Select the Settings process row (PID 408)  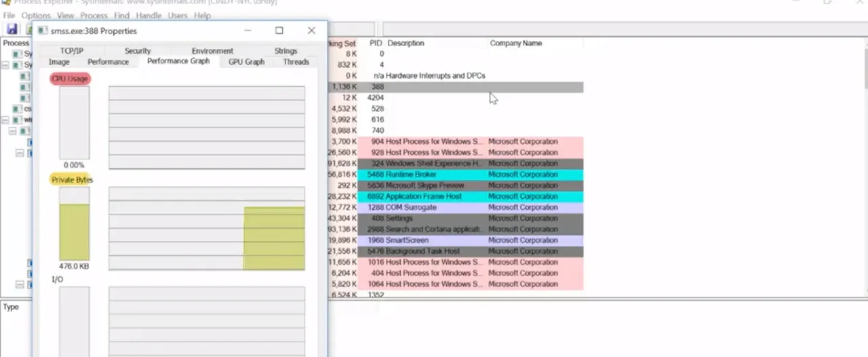pos(454,219)
